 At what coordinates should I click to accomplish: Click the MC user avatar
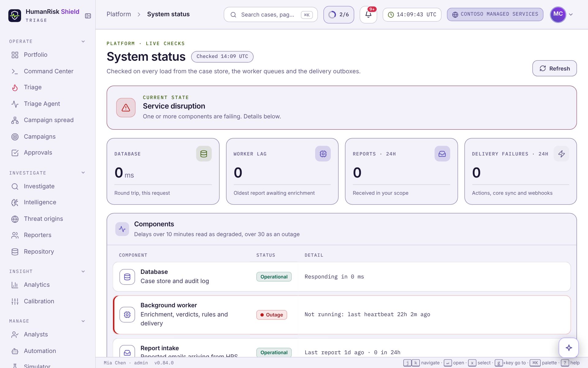click(558, 14)
